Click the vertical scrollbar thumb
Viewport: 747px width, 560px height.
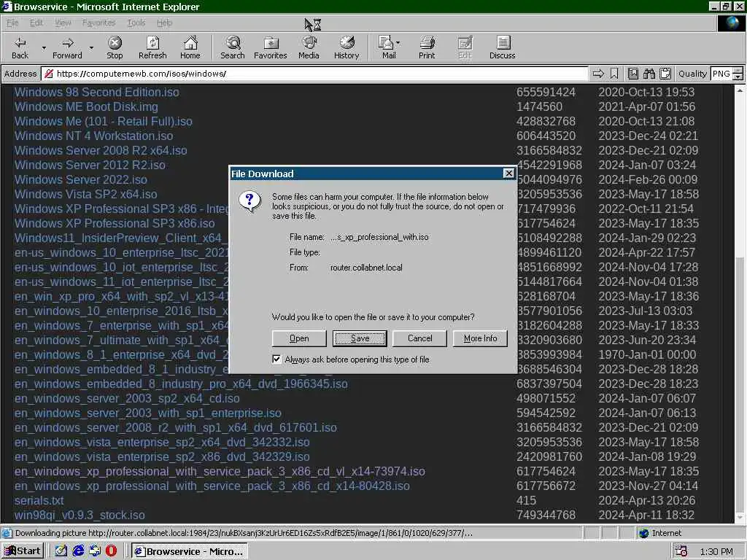(x=740, y=384)
